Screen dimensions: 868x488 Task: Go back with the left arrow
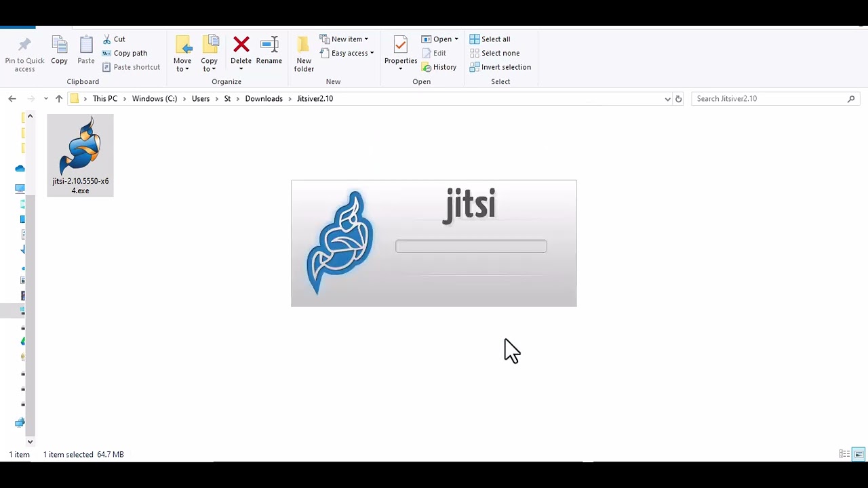click(12, 99)
